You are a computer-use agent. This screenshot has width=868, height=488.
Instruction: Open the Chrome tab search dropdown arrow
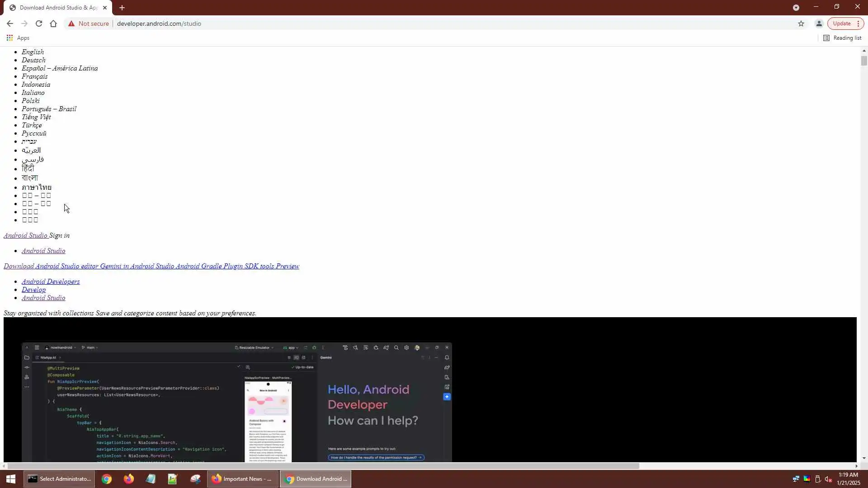[x=796, y=8]
